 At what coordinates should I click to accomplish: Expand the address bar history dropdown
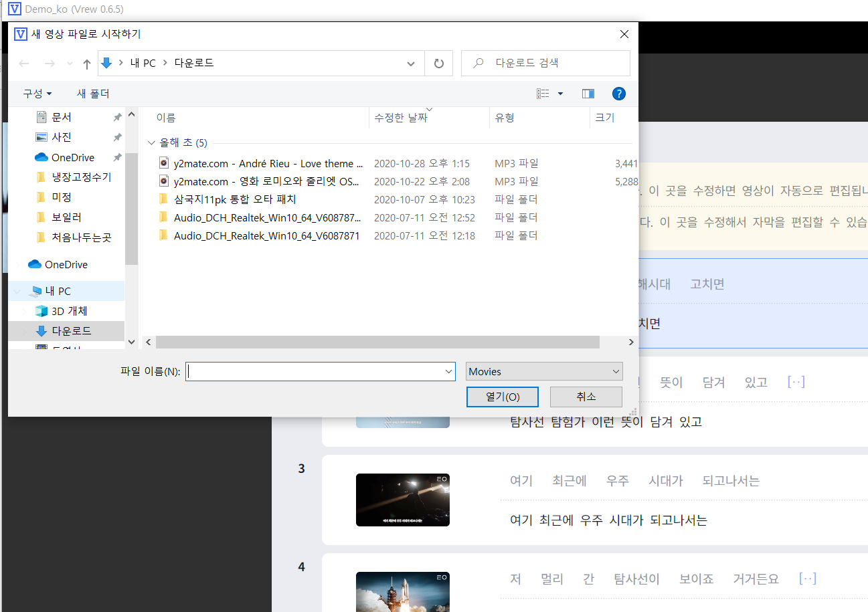tap(411, 64)
